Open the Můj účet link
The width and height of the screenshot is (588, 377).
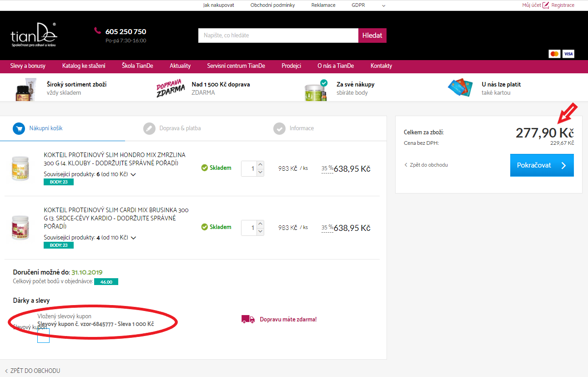[x=532, y=5]
